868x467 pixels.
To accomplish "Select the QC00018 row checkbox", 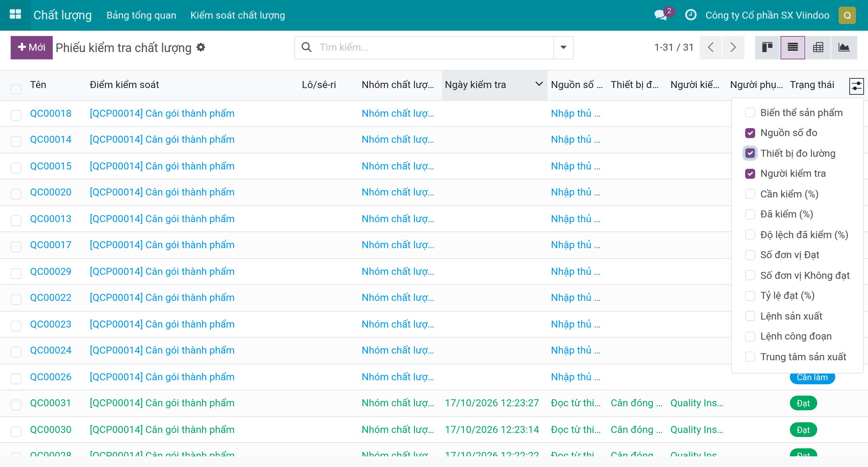I will click(x=16, y=115).
